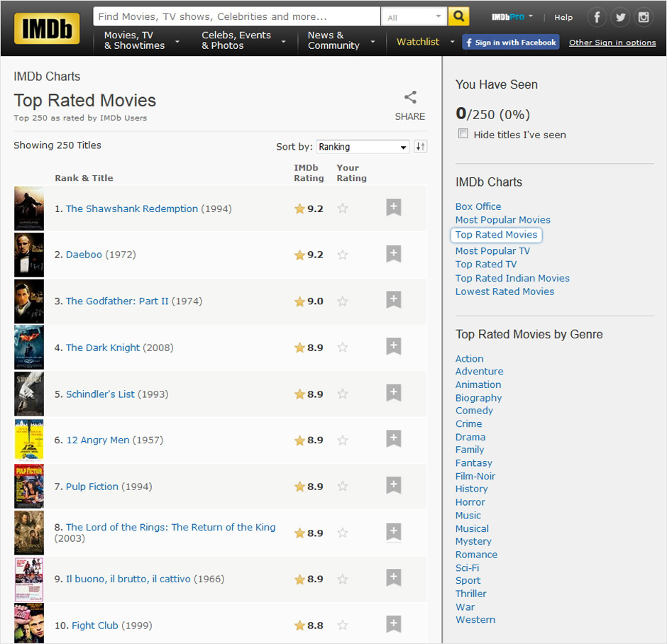Viewport: 667px width, 644px height.
Task: Add Fight Club to watchlist
Action: pos(394,624)
